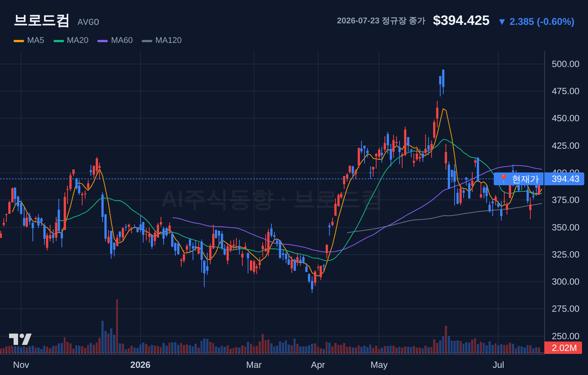Click the orange MA5 color swatch
This screenshot has height=375, width=588.
(19, 41)
